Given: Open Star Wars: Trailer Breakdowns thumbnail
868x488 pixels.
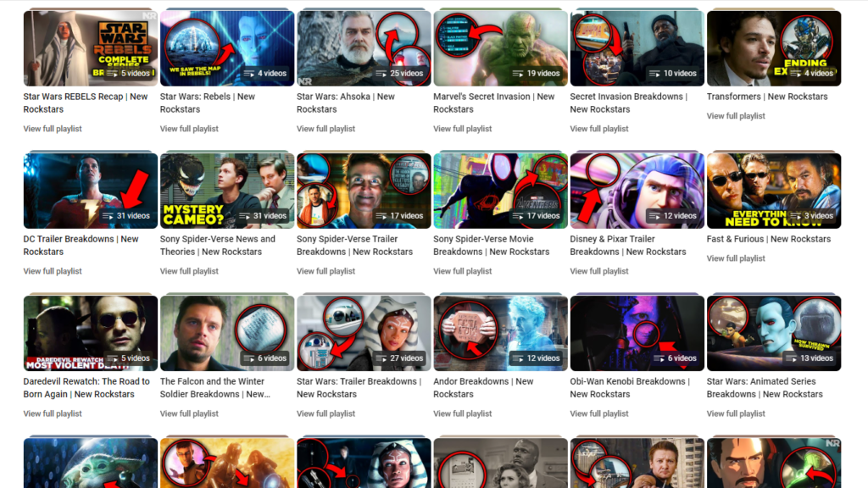Looking at the screenshot, I should pos(364,333).
